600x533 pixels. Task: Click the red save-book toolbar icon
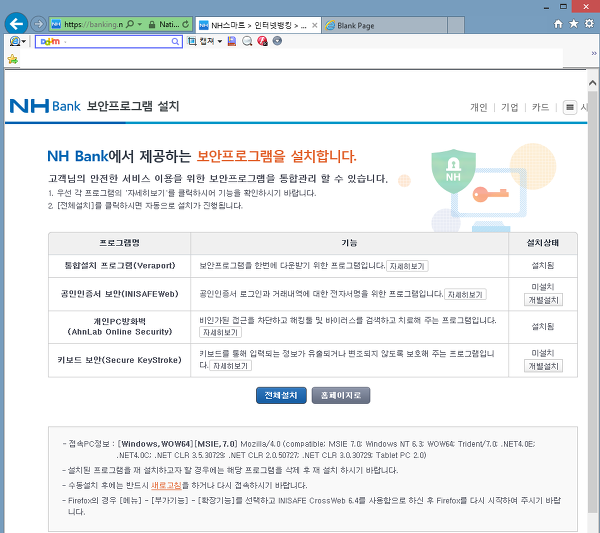pyautogui.click(x=232, y=41)
